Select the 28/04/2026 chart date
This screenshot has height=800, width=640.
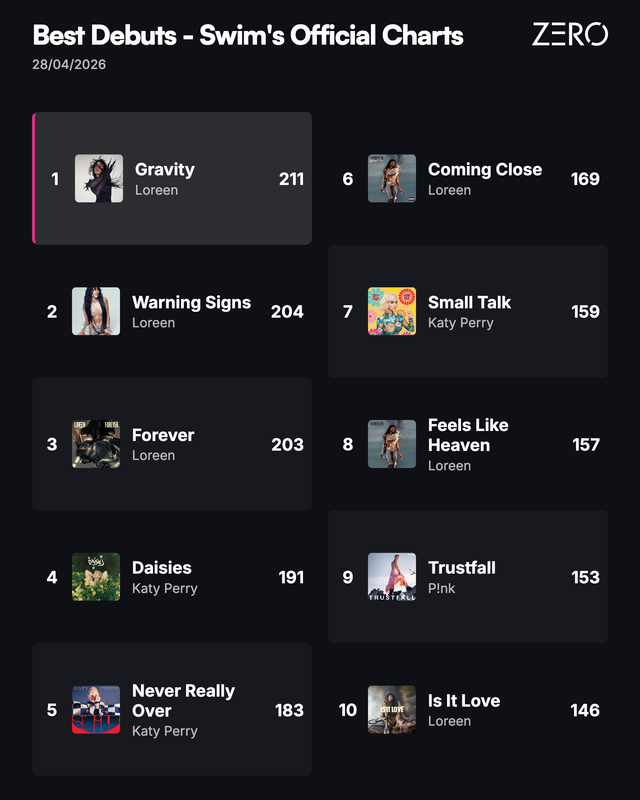tap(69, 64)
